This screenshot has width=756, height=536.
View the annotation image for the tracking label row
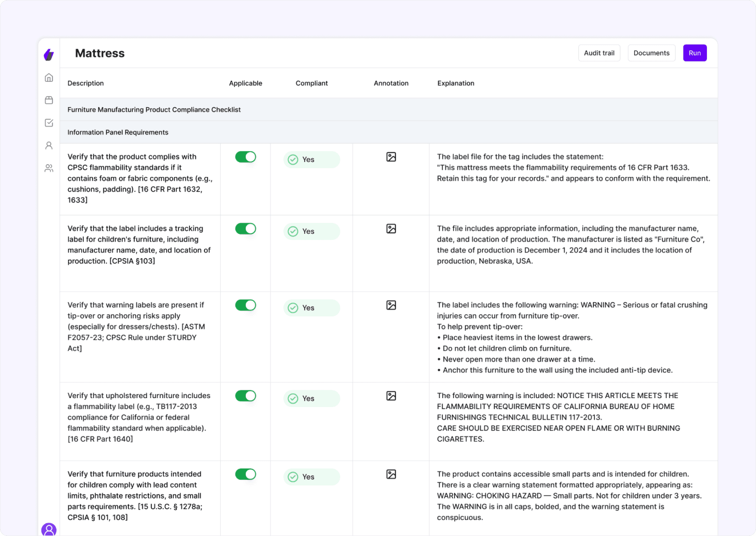click(x=391, y=228)
